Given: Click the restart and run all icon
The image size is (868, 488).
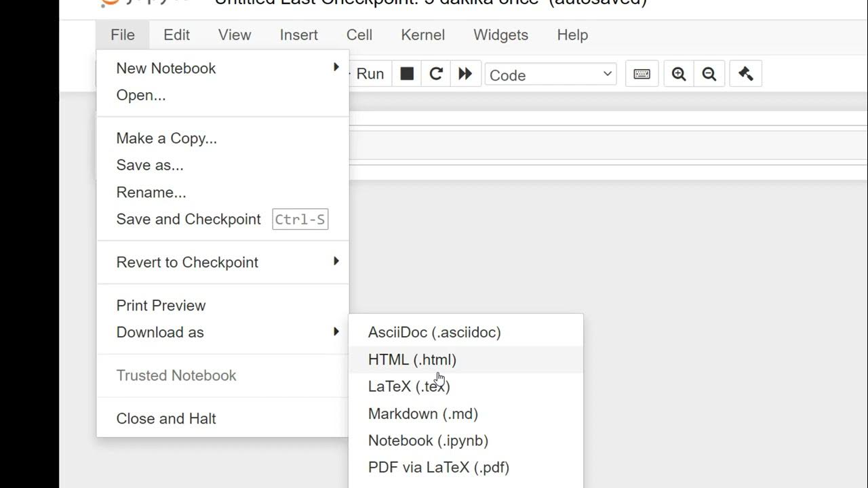Looking at the screenshot, I should pyautogui.click(x=465, y=74).
